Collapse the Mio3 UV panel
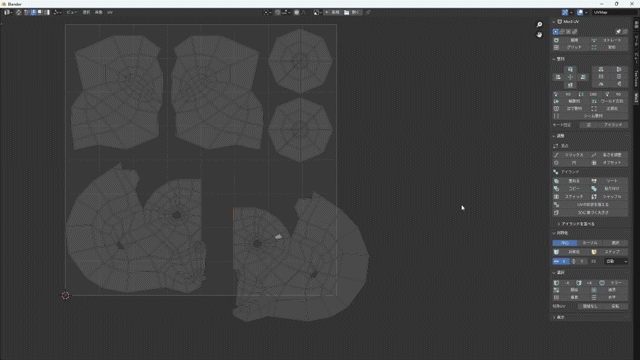Screen dimensions: 640x360 554,22
